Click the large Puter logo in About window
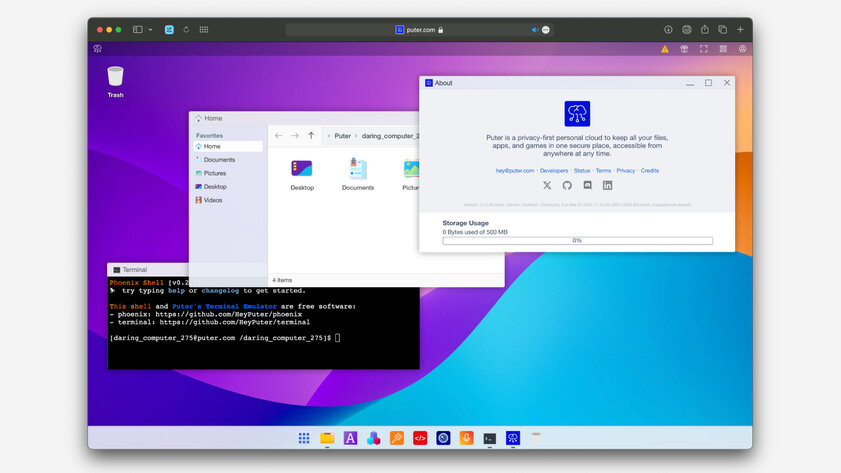The image size is (841, 473). pos(577,114)
